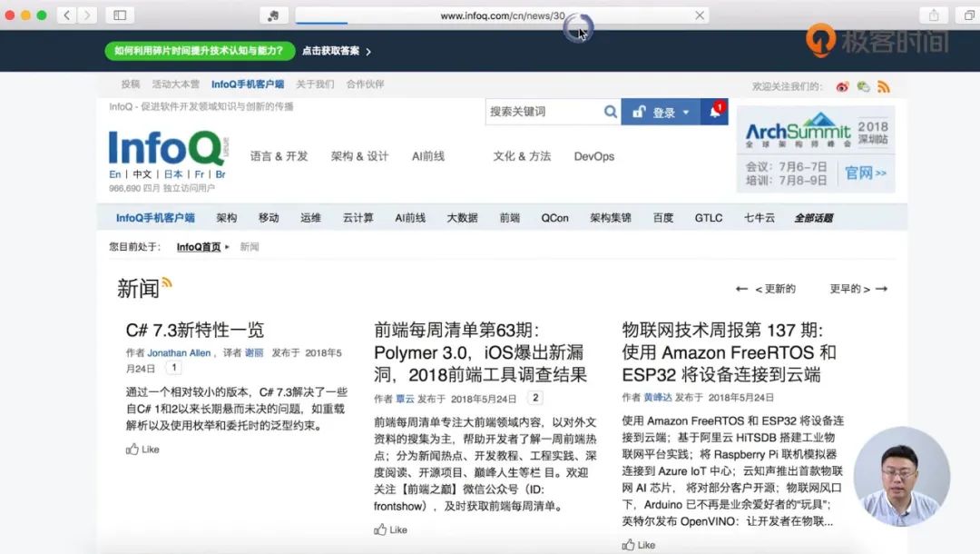Click 点击获取答案 banner link

337,51
